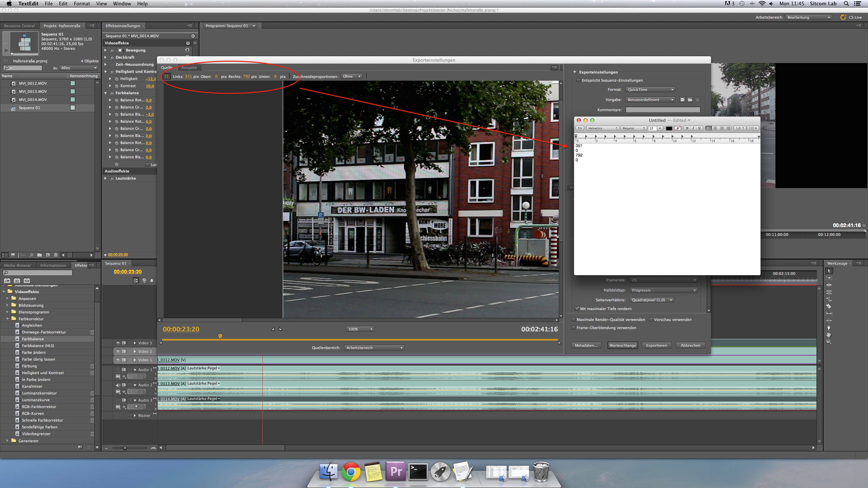Viewport: 868px width, 488px height.
Task: Click the TextEdit black text color swatch
Action: [669, 128]
